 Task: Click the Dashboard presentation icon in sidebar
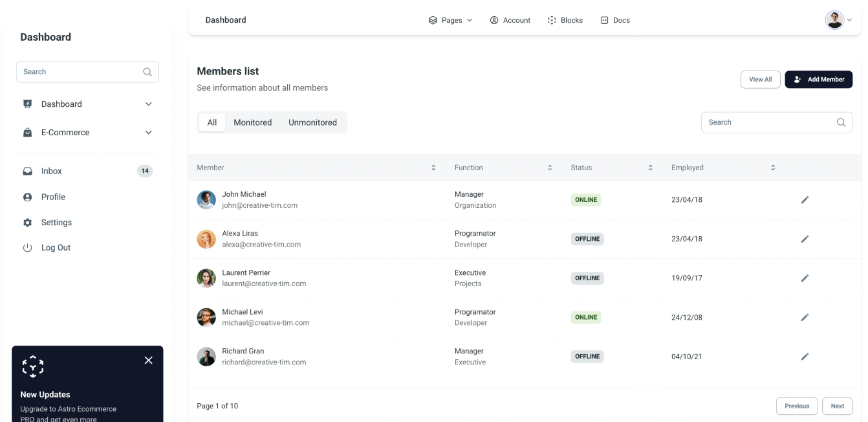coord(27,104)
